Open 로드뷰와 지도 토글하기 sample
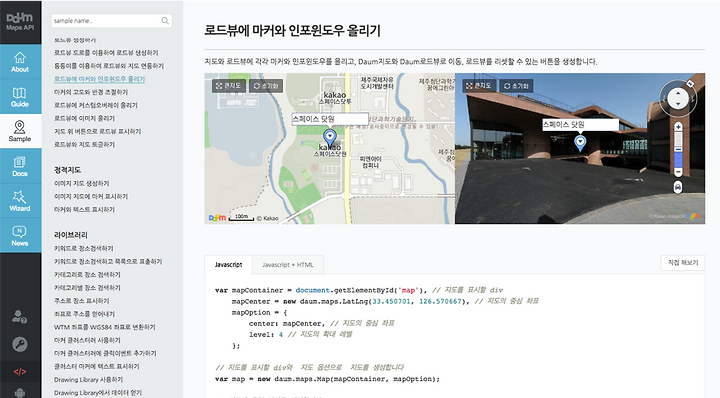 [x=84, y=145]
